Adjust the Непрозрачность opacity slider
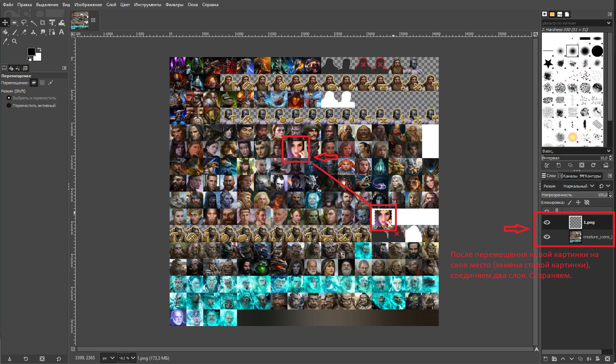Image resolution: width=616 pixels, height=364 pixels. click(x=577, y=195)
